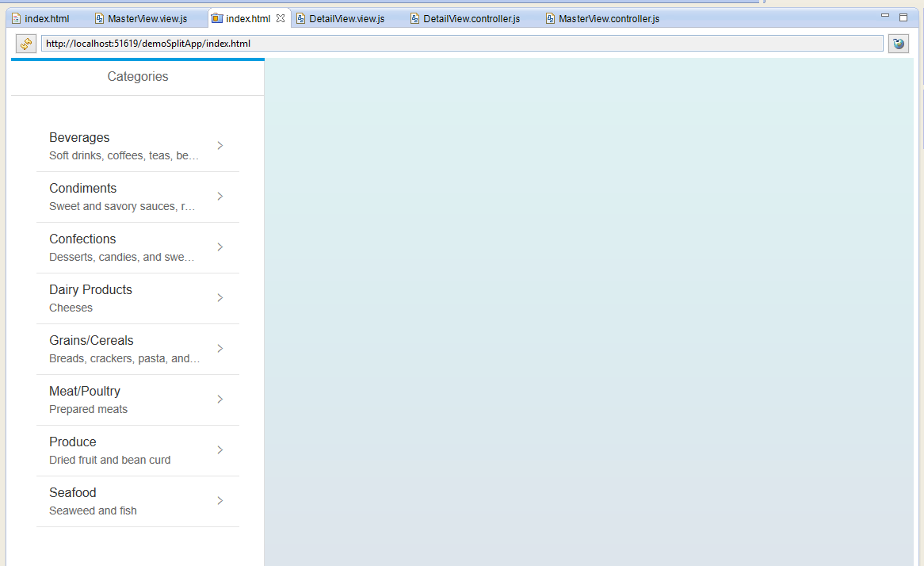Expand the Grains/Cereals category arrow
924x566 pixels.
point(220,349)
